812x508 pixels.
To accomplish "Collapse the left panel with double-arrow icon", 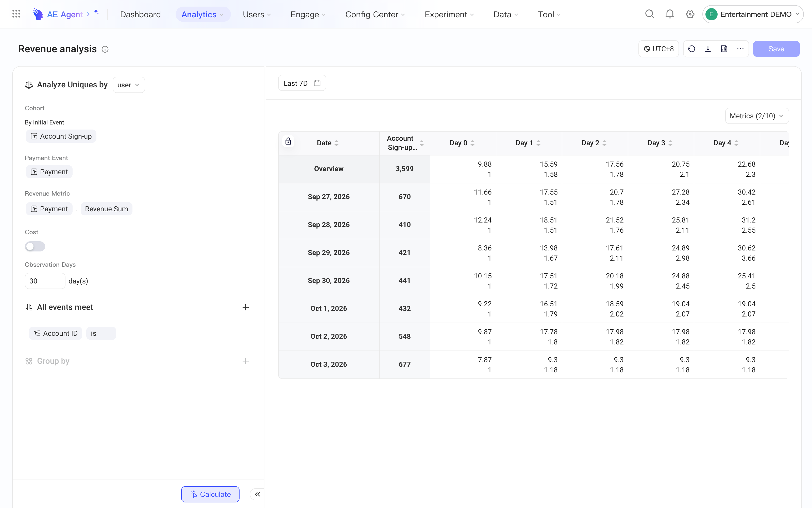I will tap(257, 494).
